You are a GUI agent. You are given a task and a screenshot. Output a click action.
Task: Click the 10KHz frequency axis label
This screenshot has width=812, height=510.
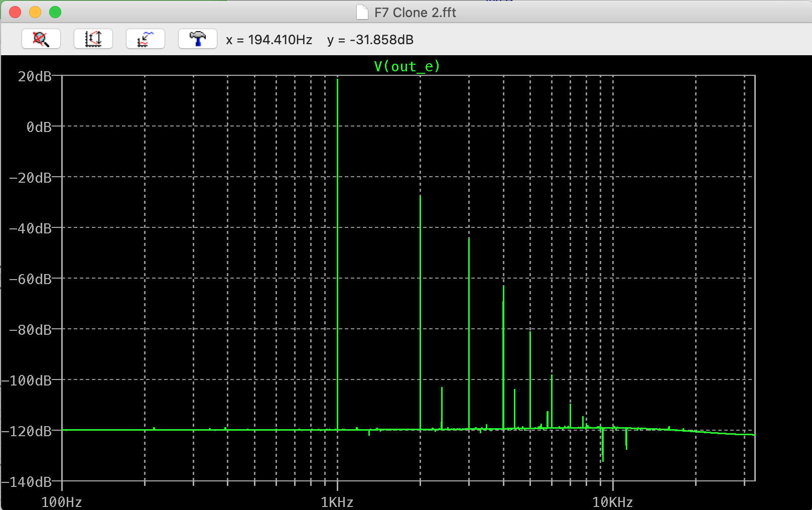click(612, 502)
